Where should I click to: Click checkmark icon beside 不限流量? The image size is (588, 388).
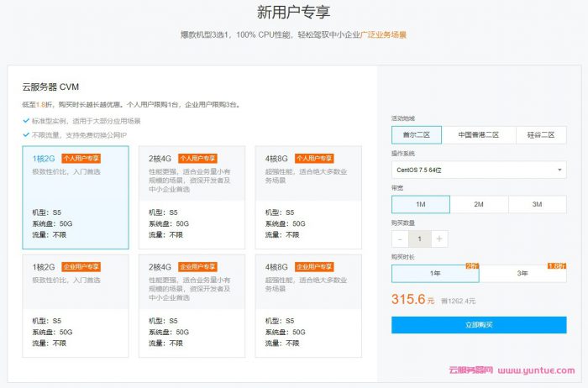25,135
